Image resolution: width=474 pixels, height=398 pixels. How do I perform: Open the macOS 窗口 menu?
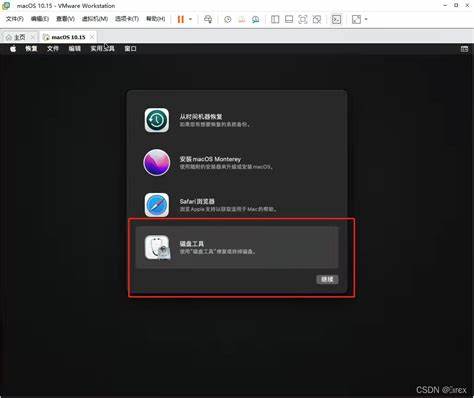coord(130,49)
